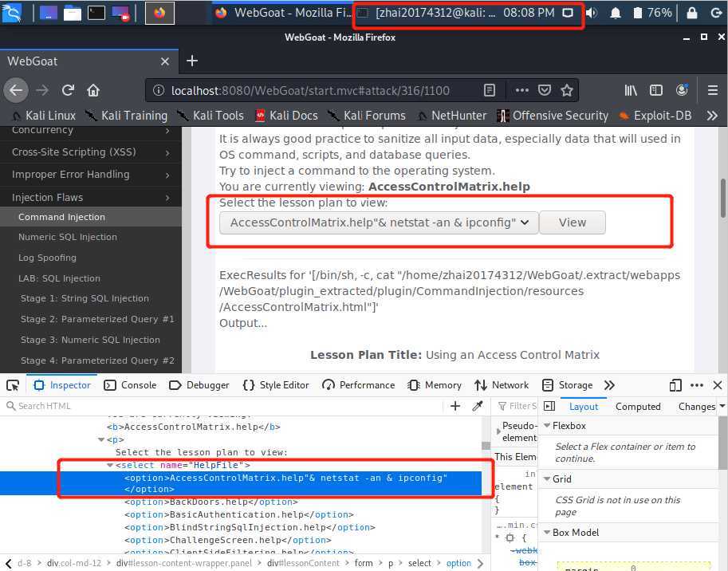Click the View button
Viewport: 728px width, 571px height.
[573, 222]
